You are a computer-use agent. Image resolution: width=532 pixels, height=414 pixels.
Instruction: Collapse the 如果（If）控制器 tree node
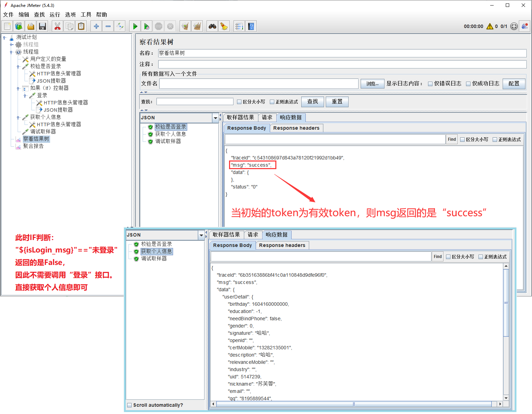(18, 89)
